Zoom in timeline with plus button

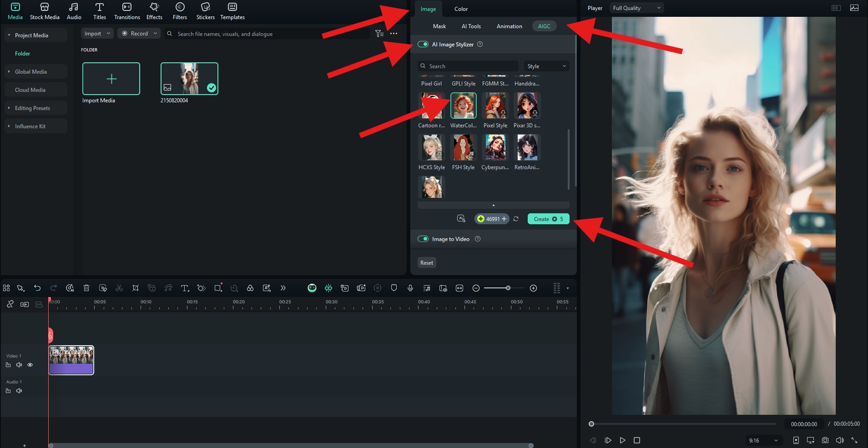534,288
